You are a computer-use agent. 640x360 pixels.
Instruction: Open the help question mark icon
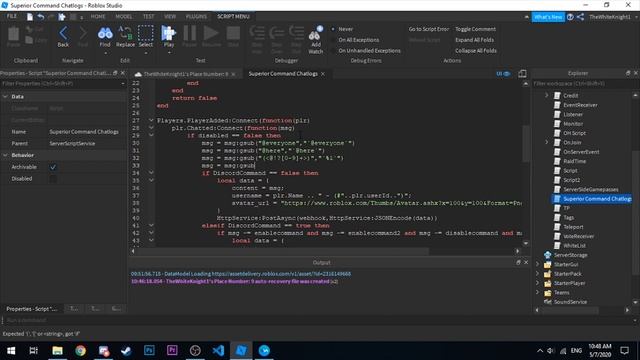coord(570,17)
